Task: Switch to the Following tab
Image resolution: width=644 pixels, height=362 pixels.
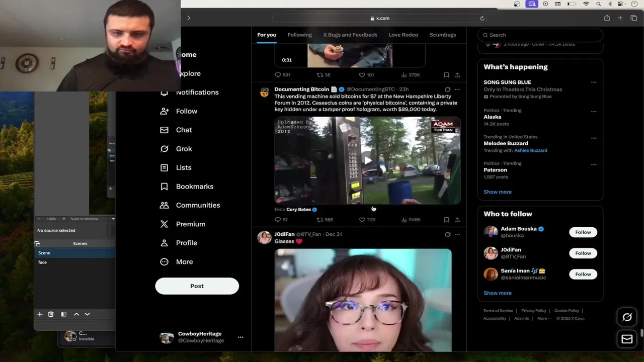Action: 300,35
